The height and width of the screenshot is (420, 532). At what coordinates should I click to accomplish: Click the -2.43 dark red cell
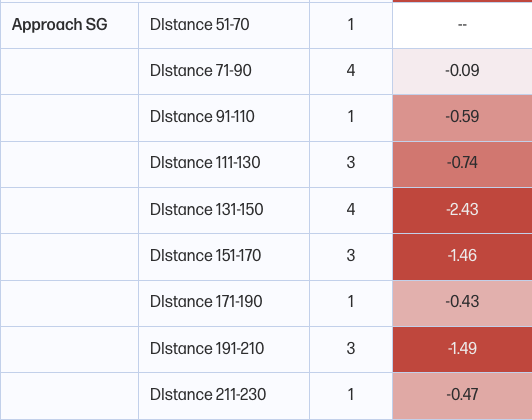click(x=462, y=210)
